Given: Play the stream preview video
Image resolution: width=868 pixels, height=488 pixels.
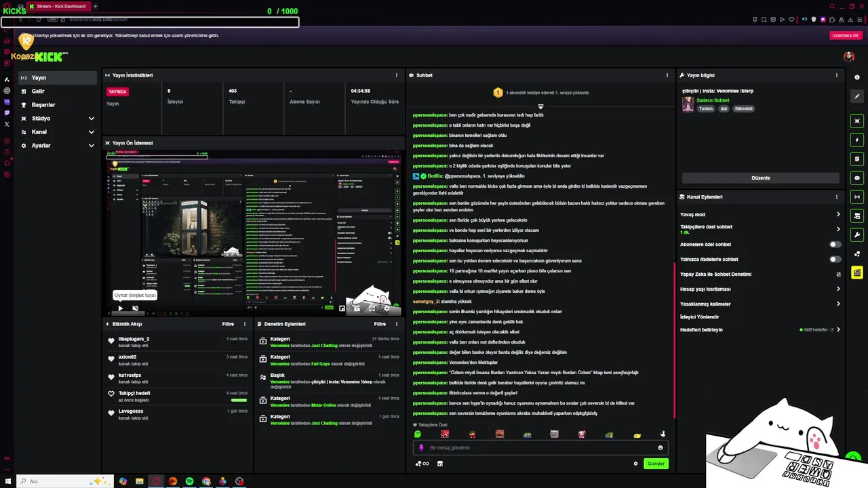Looking at the screenshot, I should point(121,308).
